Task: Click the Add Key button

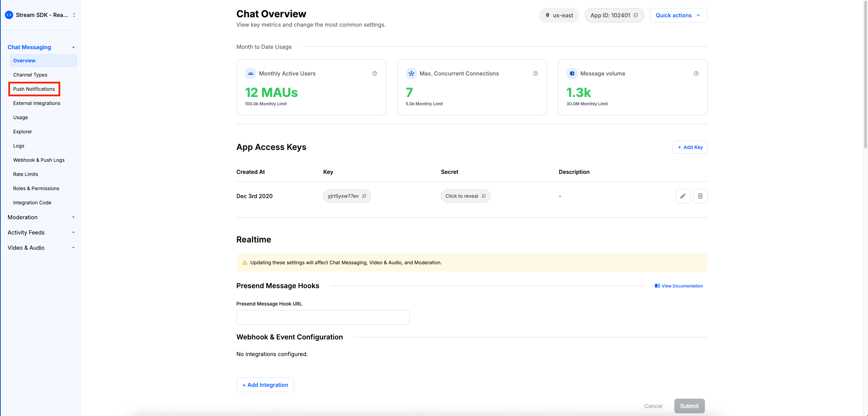Action: [x=690, y=147]
